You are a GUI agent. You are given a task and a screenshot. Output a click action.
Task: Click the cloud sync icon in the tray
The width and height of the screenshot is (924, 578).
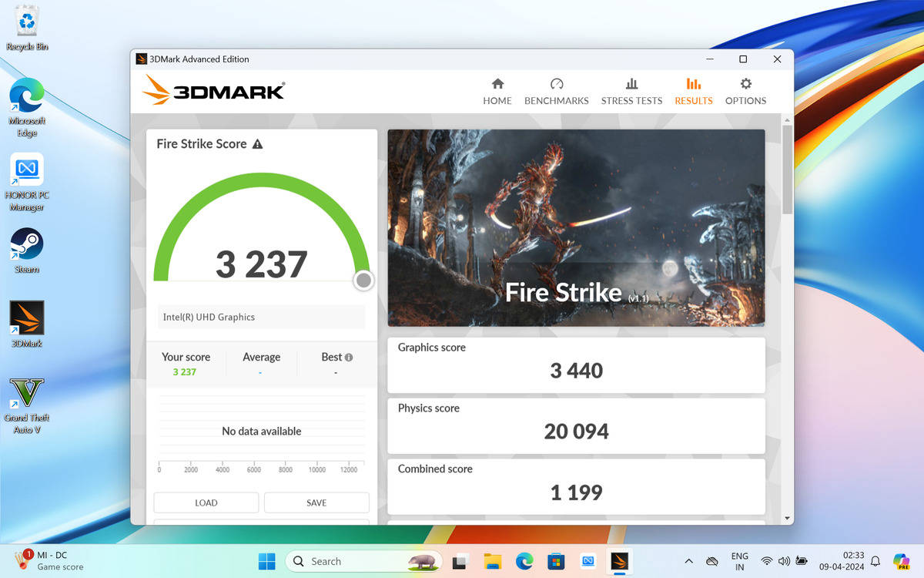[x=712, y=561]
